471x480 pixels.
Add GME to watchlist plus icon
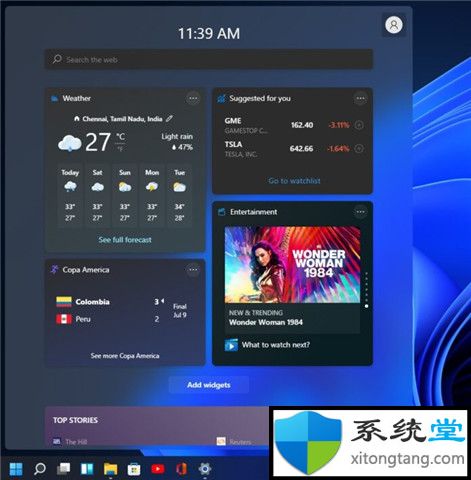[359, 125]
